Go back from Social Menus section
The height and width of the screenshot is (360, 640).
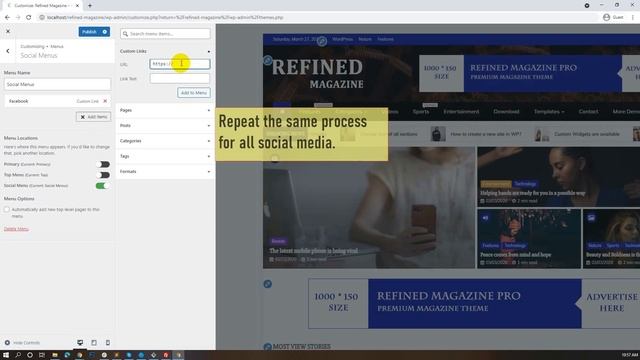coord(8,51)
